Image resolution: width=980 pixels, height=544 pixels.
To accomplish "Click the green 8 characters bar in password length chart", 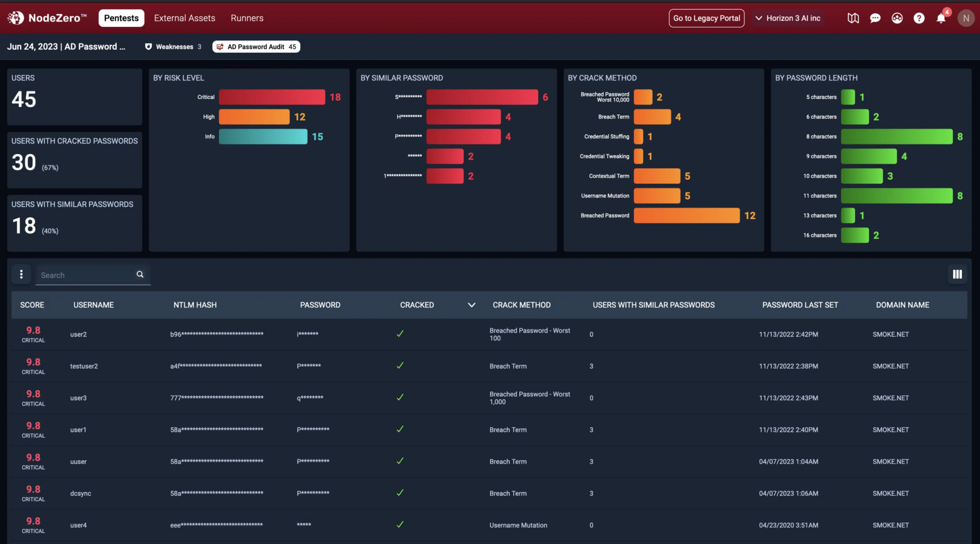I will [897, 136].
